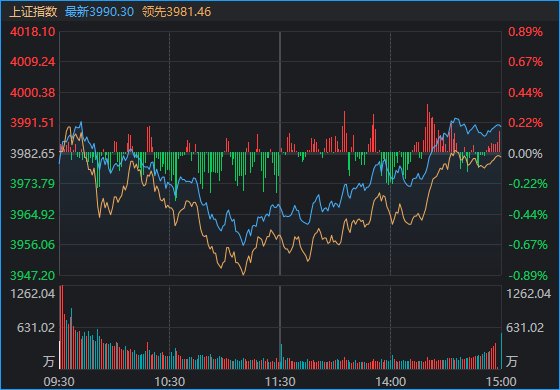Click the 3947.20 bottom price label
This screenshot has height=390, width=560.
tap(33, 275)
